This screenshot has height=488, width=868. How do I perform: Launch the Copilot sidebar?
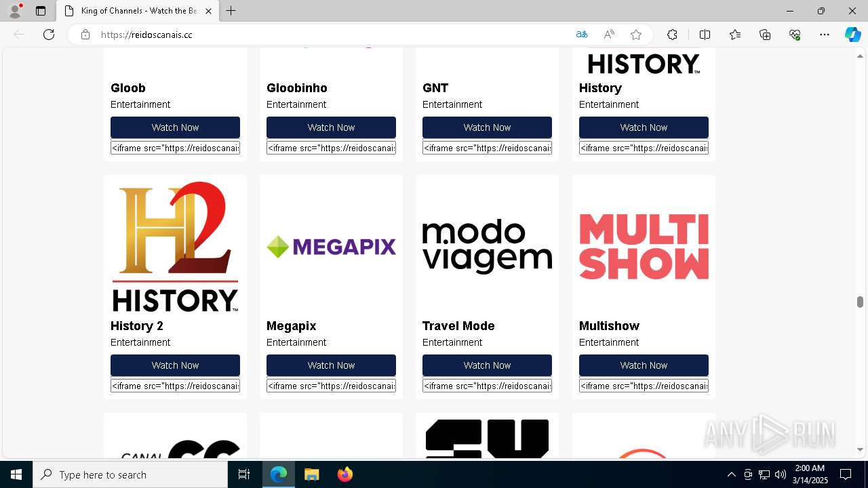852,35
